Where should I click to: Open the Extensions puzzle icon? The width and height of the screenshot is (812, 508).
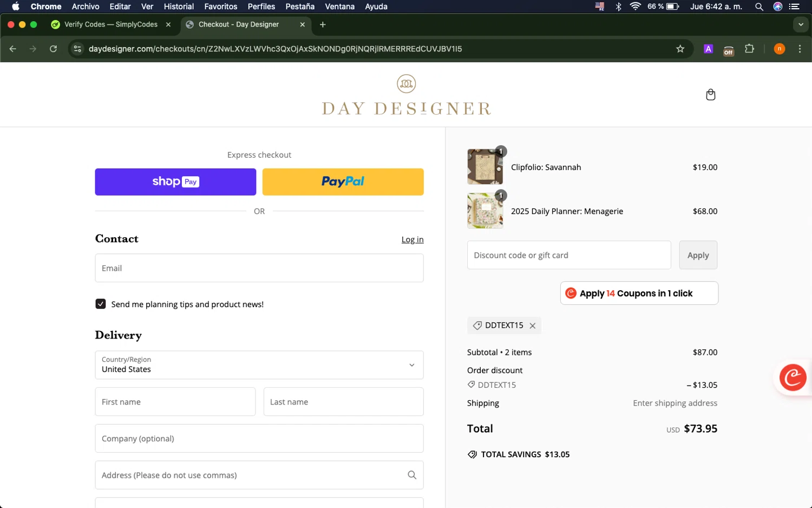pyautogui.click(x=749, y=49)
